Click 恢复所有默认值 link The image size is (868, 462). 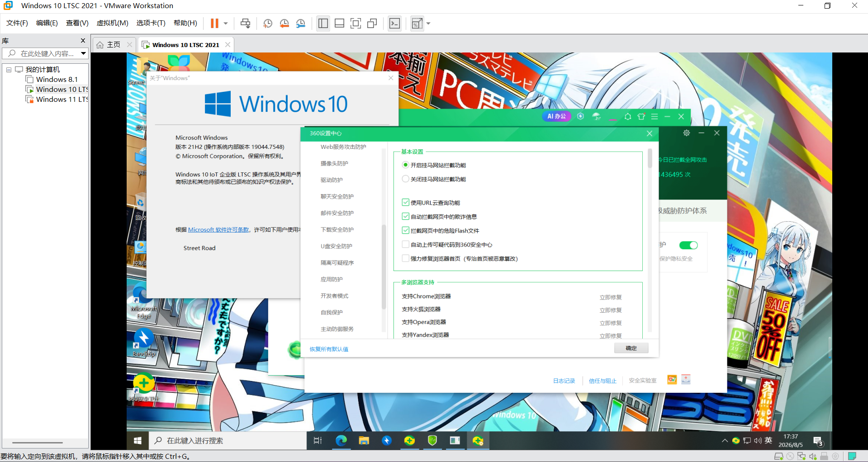pos(329,349)
